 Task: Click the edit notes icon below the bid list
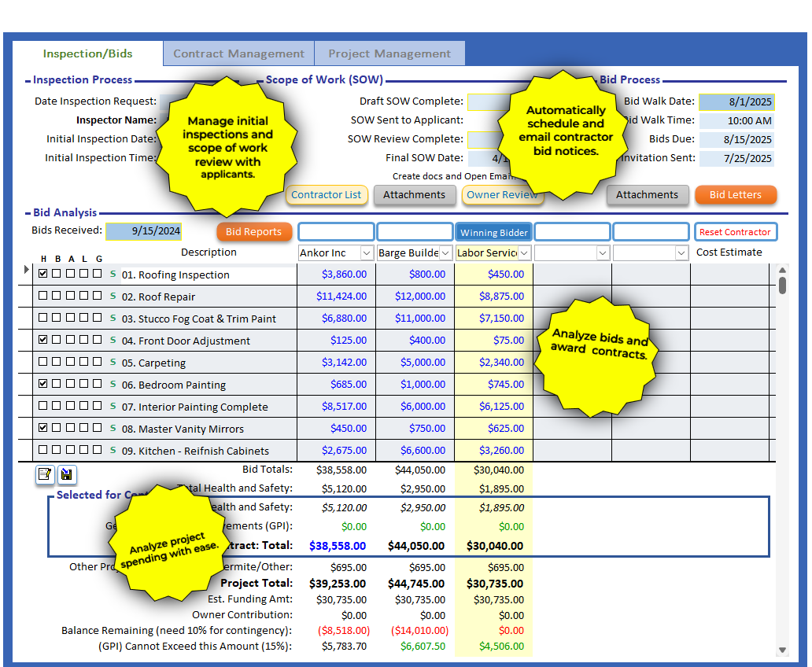coord(45,474)
